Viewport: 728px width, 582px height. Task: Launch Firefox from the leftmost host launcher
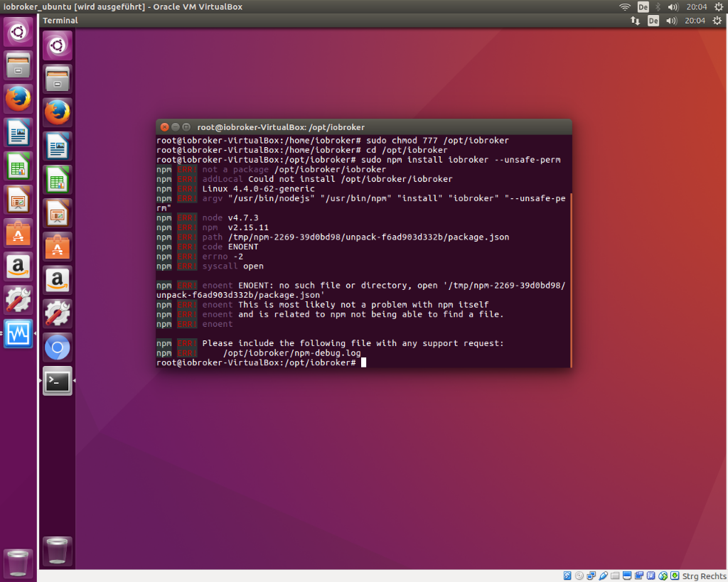[18, 99]
